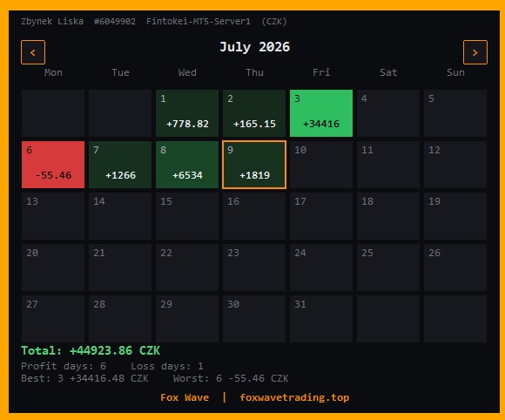Select July 1 cell showing +778.82
Image resolution: width=505 pixels, height=420 pixels.
(x=187, y=113)
